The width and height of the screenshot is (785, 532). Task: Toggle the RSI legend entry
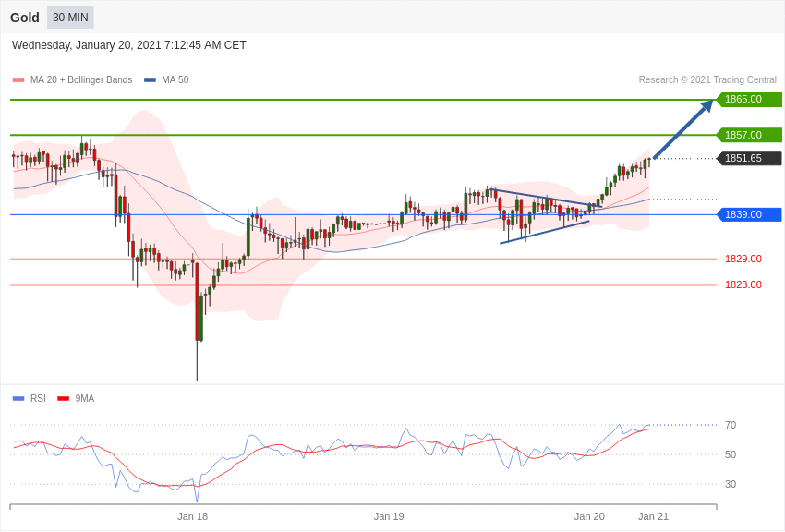[x=29, y=398]
